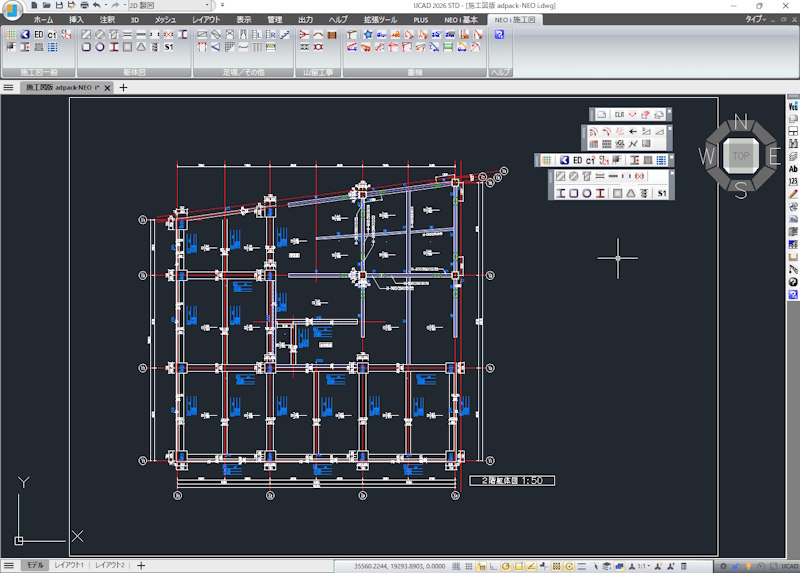Click the pencil icon in right sidebar
Image resolution: width=800 pixels, height=573 pixels.
click(x=793, y=194)
